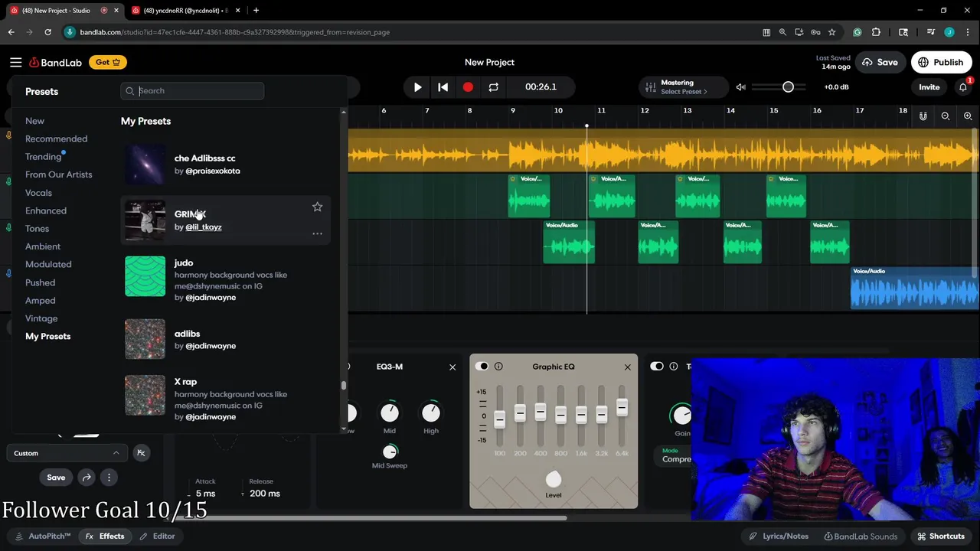
Task: Choose the judo preset thumbnail
Action: coord(145,276)
